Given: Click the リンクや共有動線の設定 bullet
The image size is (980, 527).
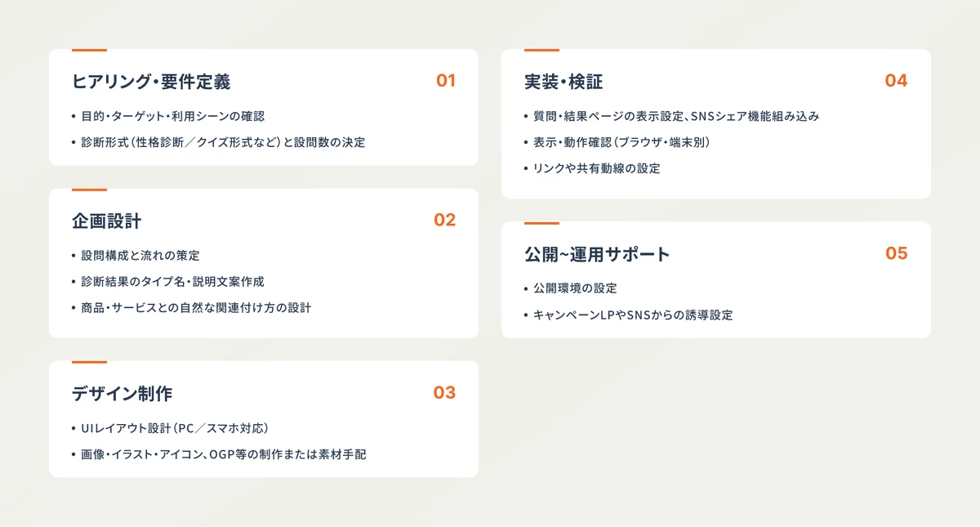Looking at the screenshot, I should coord(596,169).
